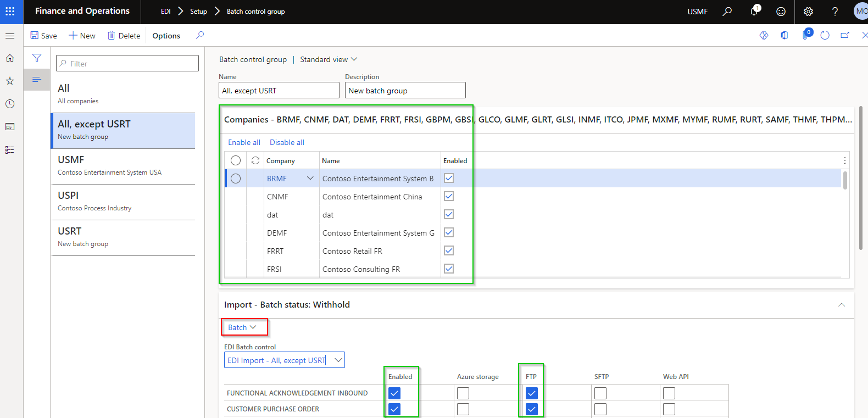Screen dimensions: 868x418
Task: Select all rows radio in companies grid
Action: [236, 160]
